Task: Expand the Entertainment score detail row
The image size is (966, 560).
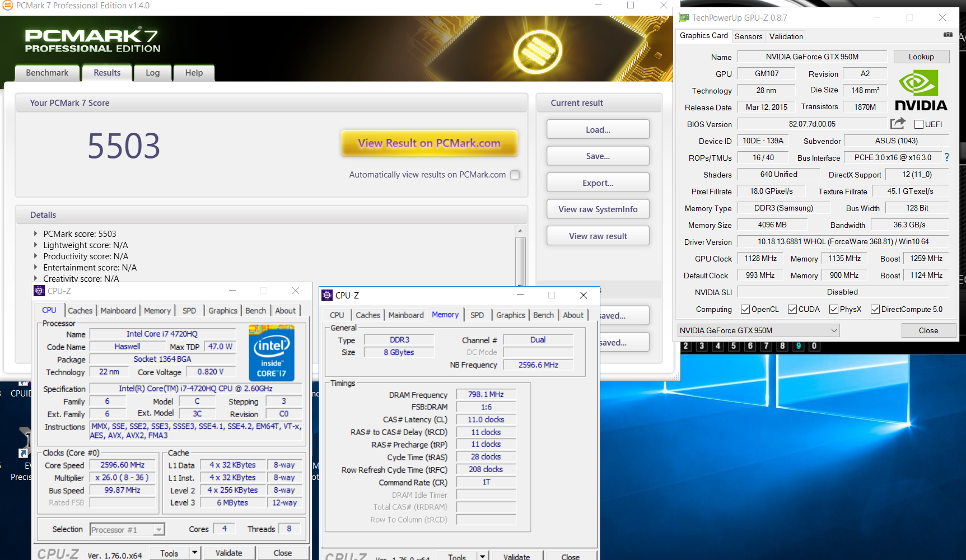Action: tap(35, 267)
